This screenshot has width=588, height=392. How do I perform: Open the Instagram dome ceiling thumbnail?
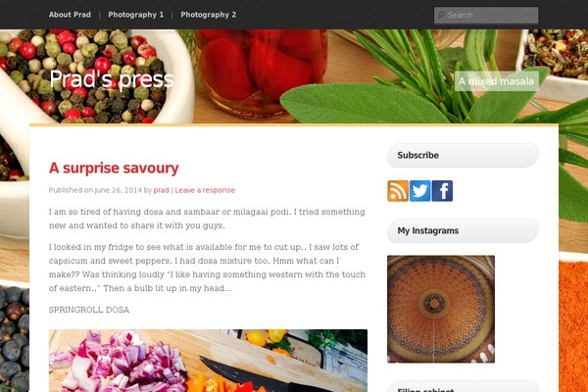[441, 309]
